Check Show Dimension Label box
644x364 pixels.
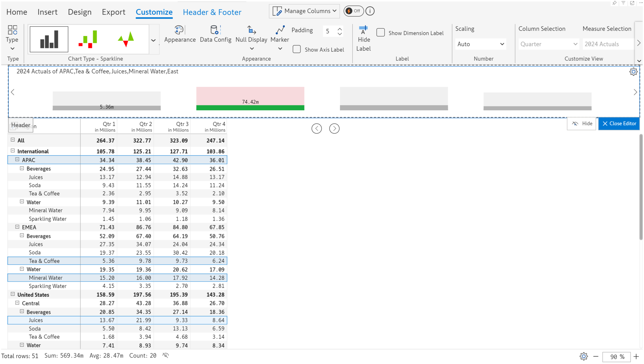380,33
